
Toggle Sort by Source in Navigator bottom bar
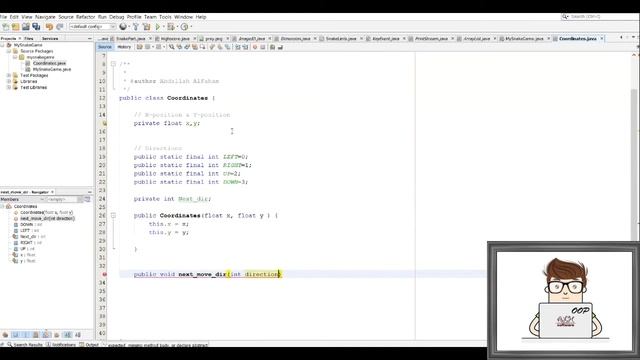pyautogui.click(x=78, y=335)
